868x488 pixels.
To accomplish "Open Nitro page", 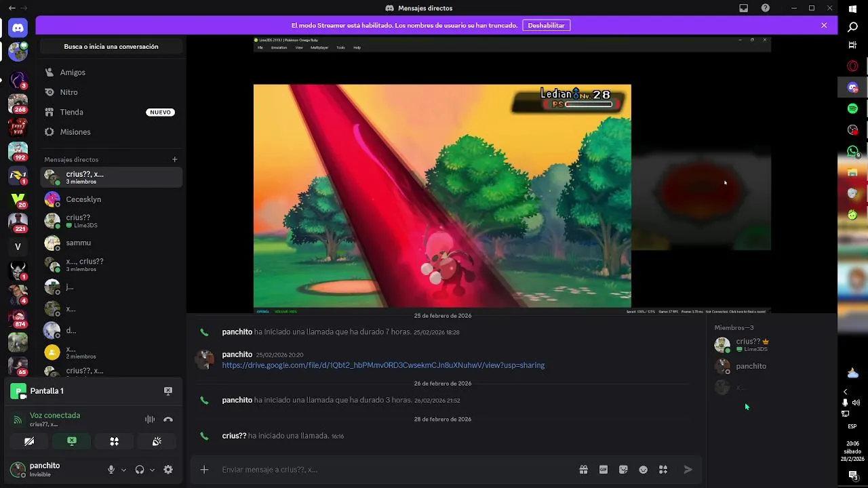I will (x=111, y=92).
